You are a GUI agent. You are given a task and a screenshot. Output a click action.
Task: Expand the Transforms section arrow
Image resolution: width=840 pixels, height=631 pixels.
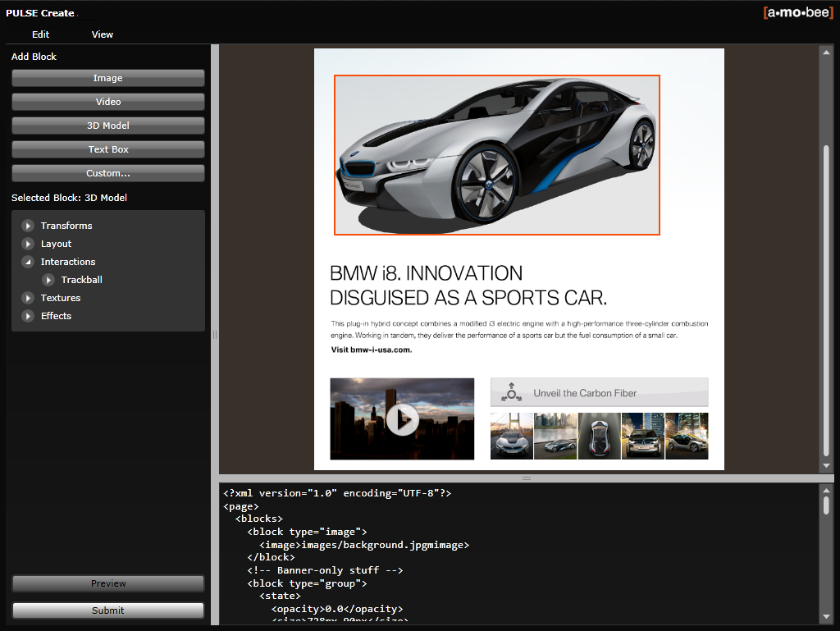tap(28, 226)
